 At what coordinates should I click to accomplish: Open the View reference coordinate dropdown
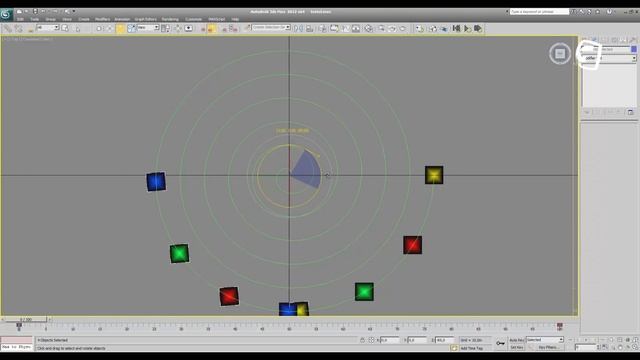pyautogui.click(x=148, y=28)
